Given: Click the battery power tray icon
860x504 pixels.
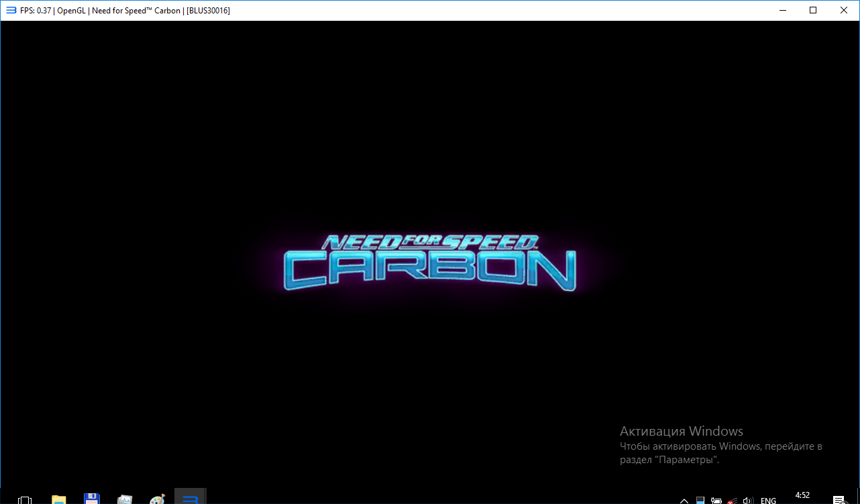Looking at the screenshot, I should (716, 500).
